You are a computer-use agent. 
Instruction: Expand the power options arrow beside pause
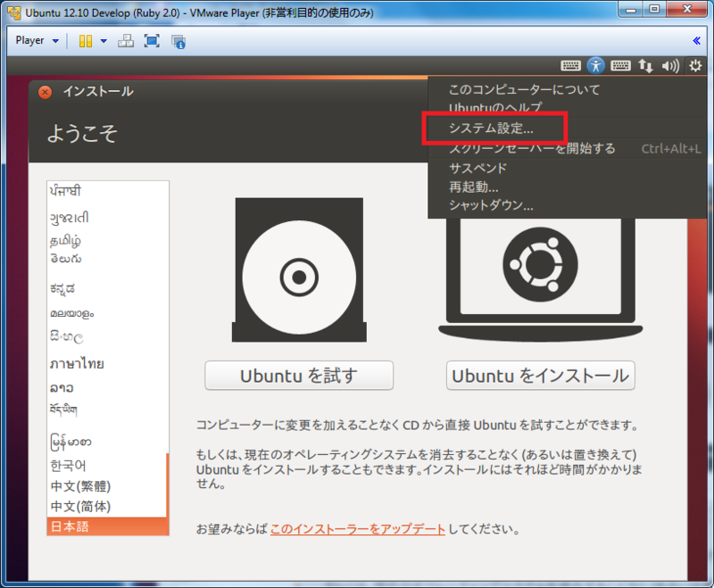click(x=104, y=41)
